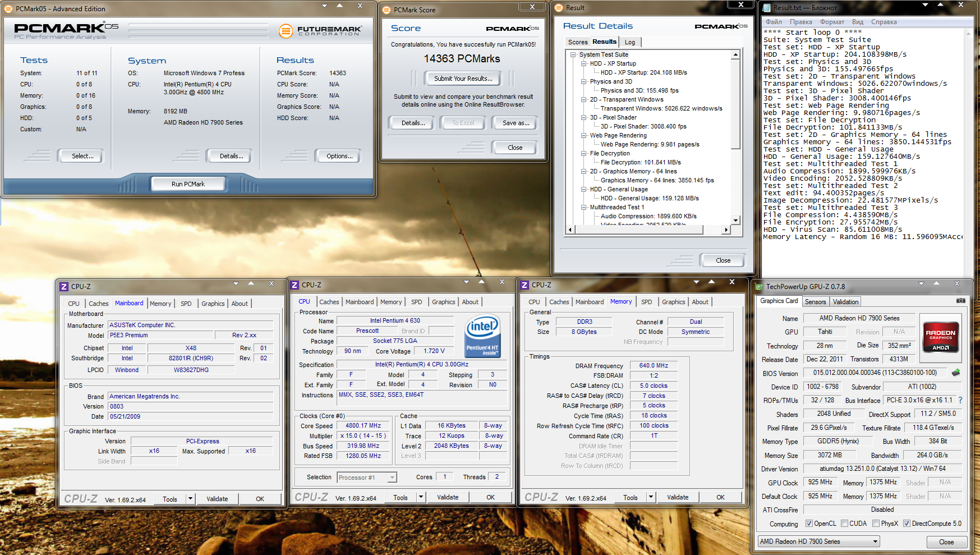Click the right arrow of results horizontal scrollbar

[x=726, y=230]
